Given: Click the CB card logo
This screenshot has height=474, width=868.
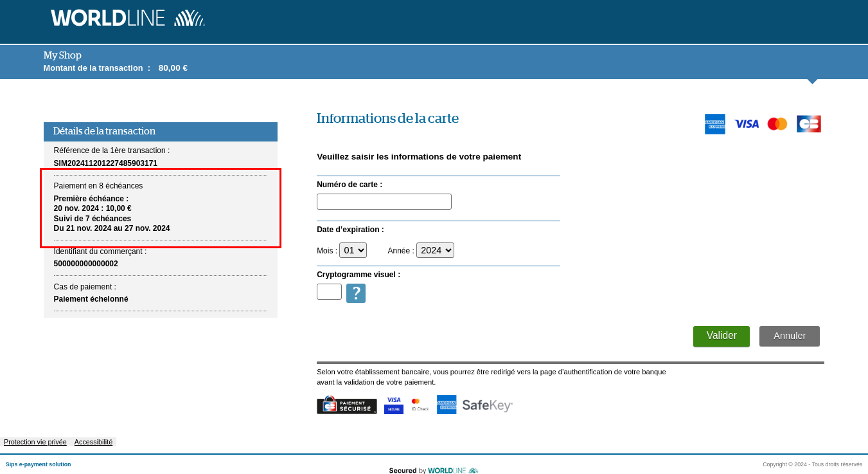Looking at the screenshot, I should click(x=809, y=124).
